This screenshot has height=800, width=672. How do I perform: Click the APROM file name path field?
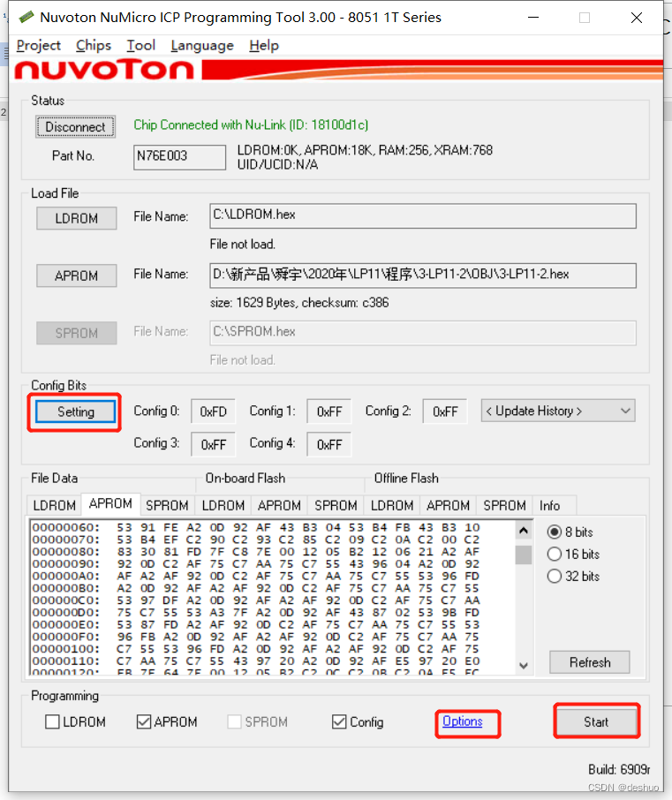[423, 275]
